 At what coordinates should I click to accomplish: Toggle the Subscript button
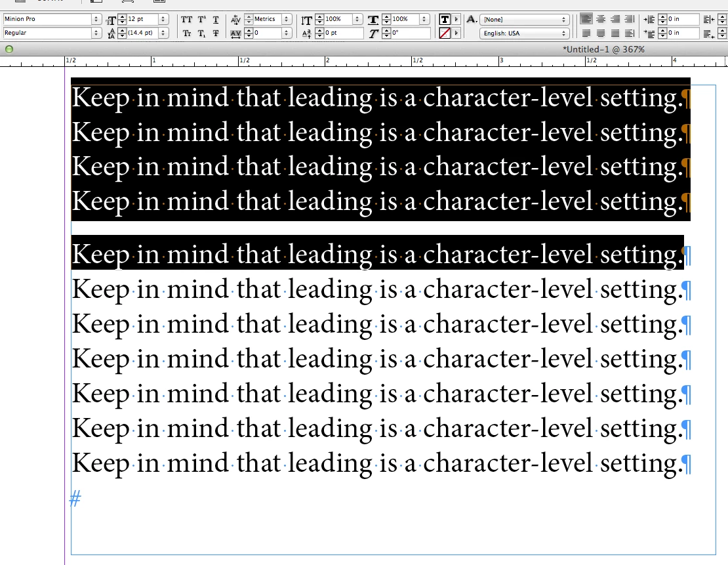coord(201,33)
